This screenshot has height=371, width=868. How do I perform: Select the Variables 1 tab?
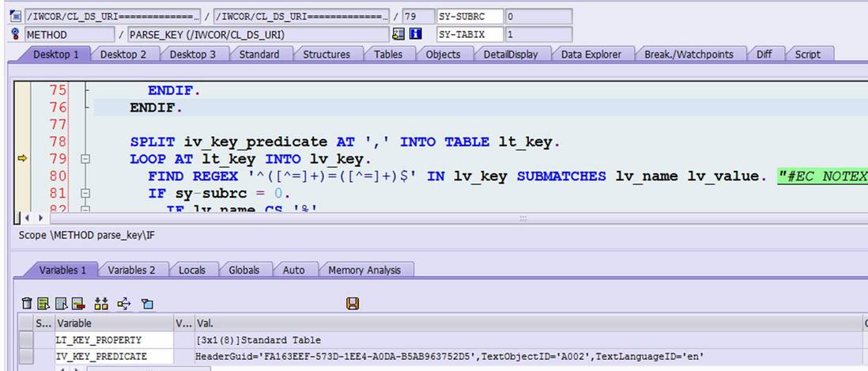click(62, 271)
